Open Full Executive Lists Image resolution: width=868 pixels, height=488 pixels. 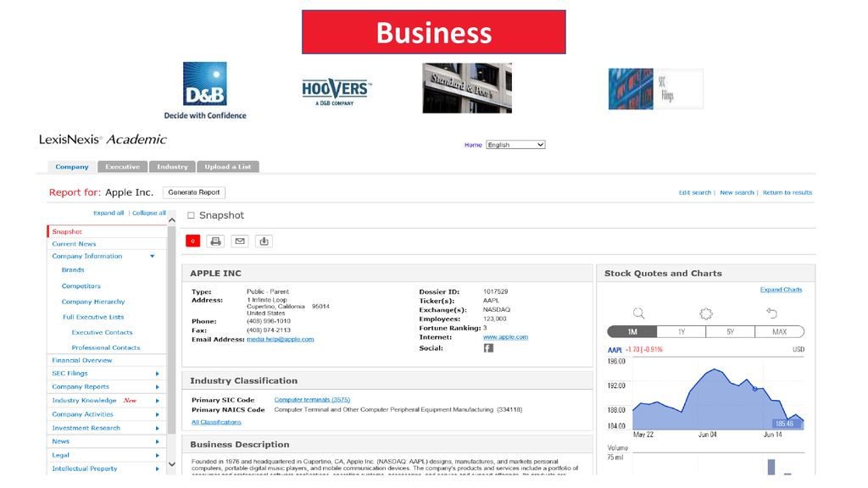(x=93, y=317)
